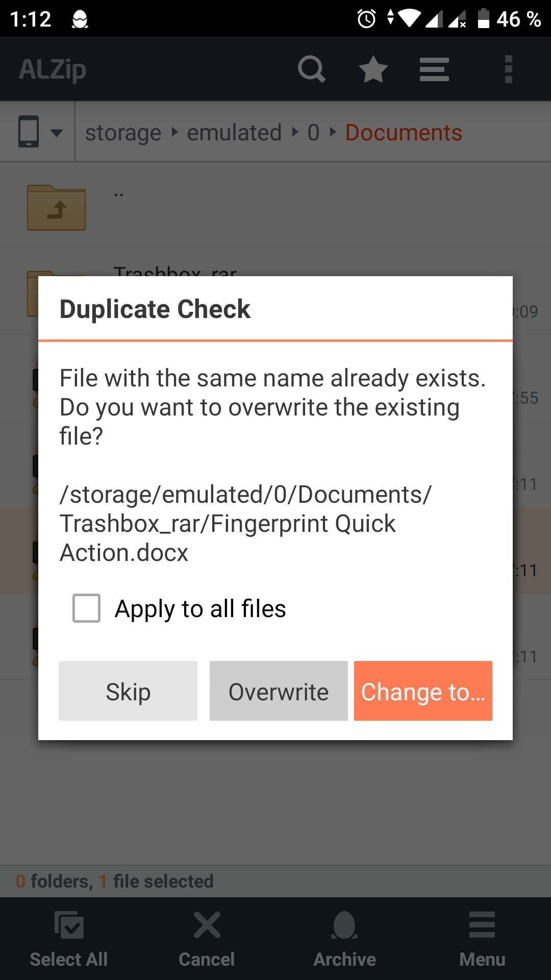Tap the parent folder up icon

pos(56,207)
